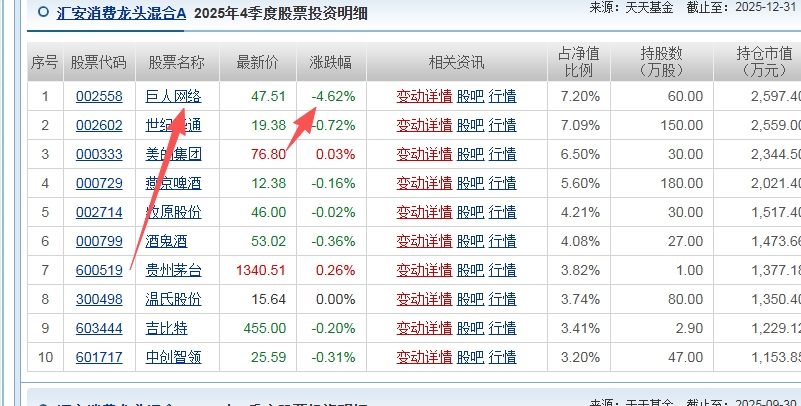The height and width of the screenshot is (406, 801).
Task: Open stock name 巨人网络
Action: click(x=174, y=96)
